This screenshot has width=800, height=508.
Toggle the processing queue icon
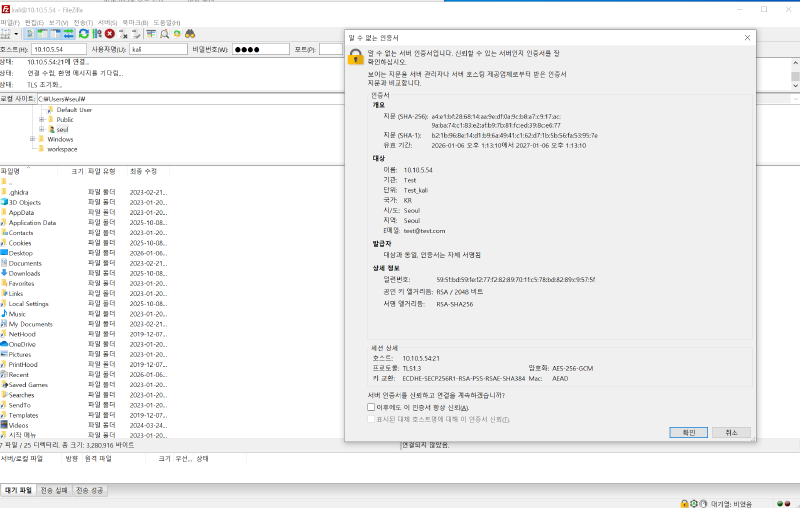[97, 33]
